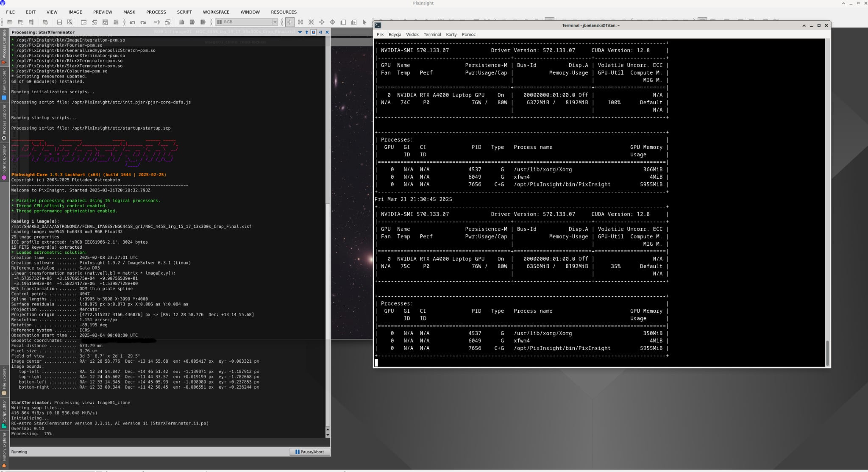
Task: Open the EDIT menu
Action: click(31, 12)
